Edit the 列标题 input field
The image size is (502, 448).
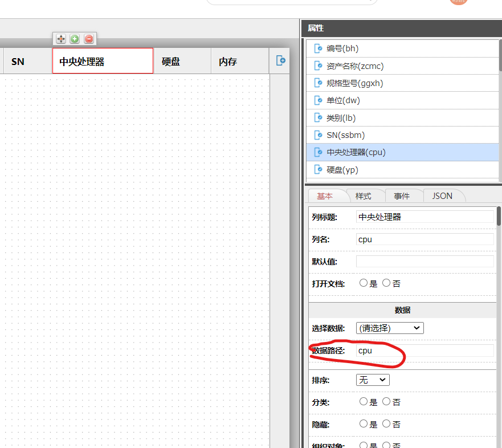[425, 217]
